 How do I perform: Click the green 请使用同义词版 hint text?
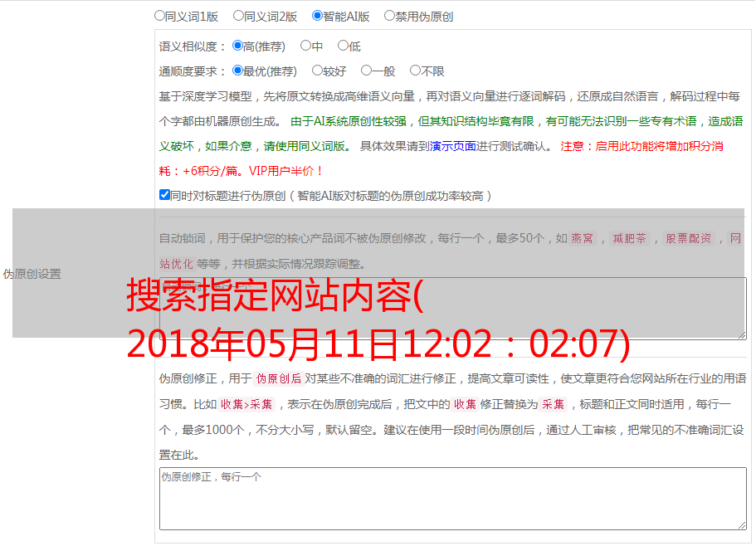[x=307, y=146]
